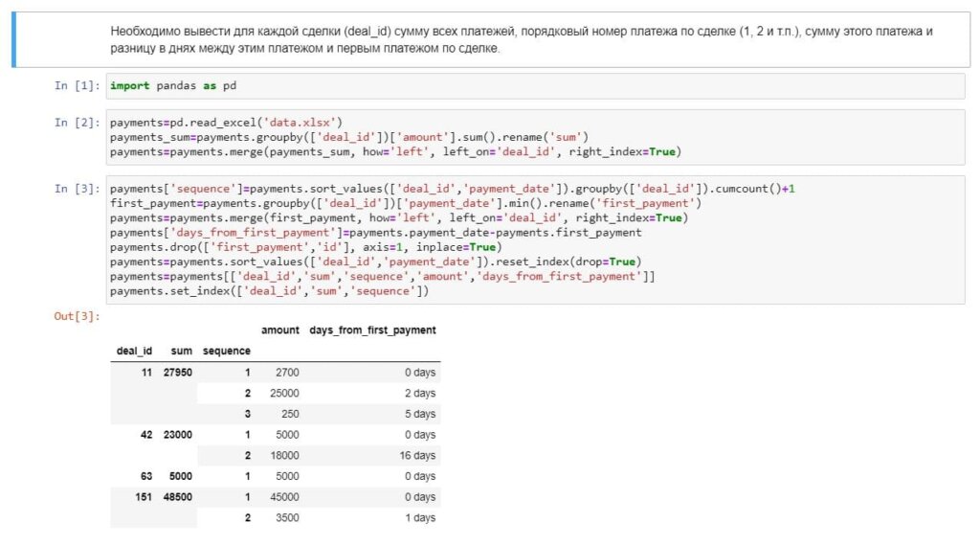This screenshot has height=546, width=980.
Task: Click the 'sequence' index header
Action: tap(227, 352)
